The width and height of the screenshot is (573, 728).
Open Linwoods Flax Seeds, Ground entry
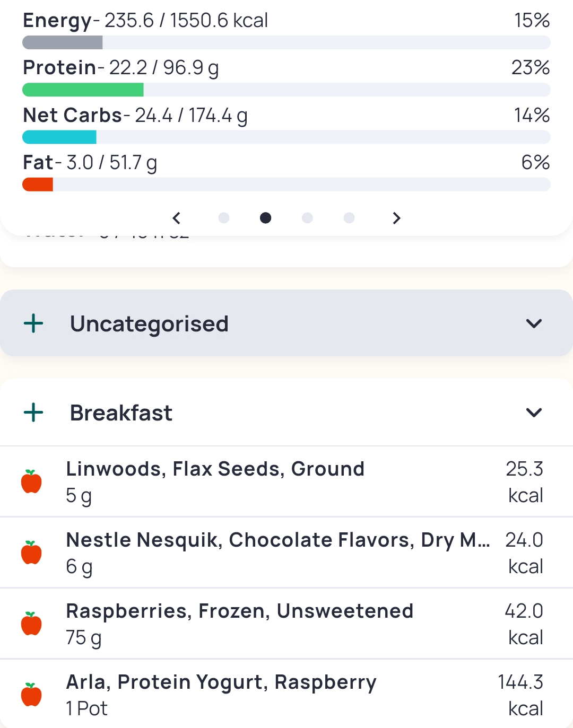click(x=215, y=469)
